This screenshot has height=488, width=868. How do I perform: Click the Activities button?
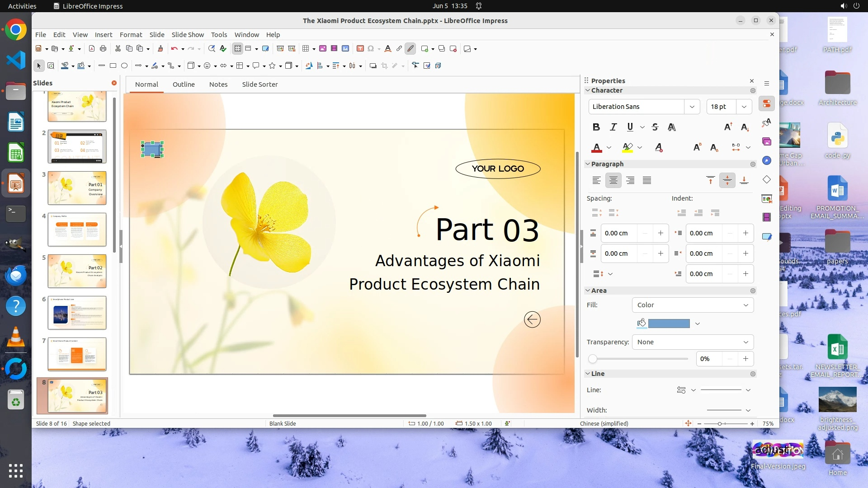pyautogui.click(x=22, y=6)
